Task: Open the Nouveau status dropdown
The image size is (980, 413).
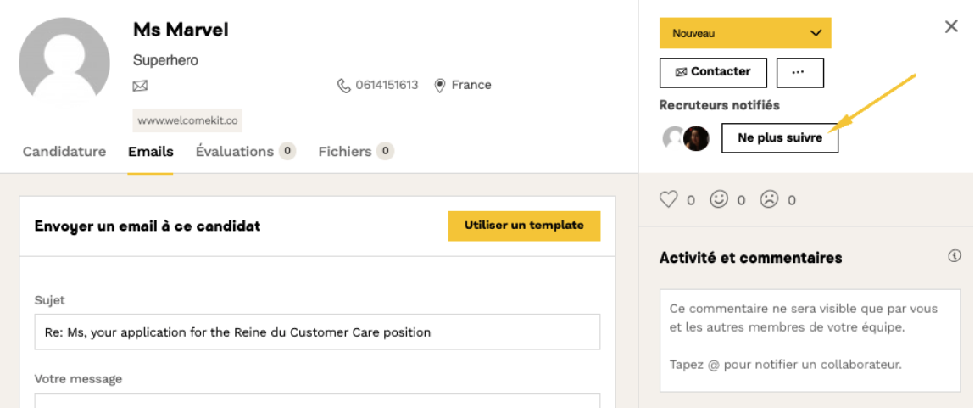Action: tap(745, 33)
